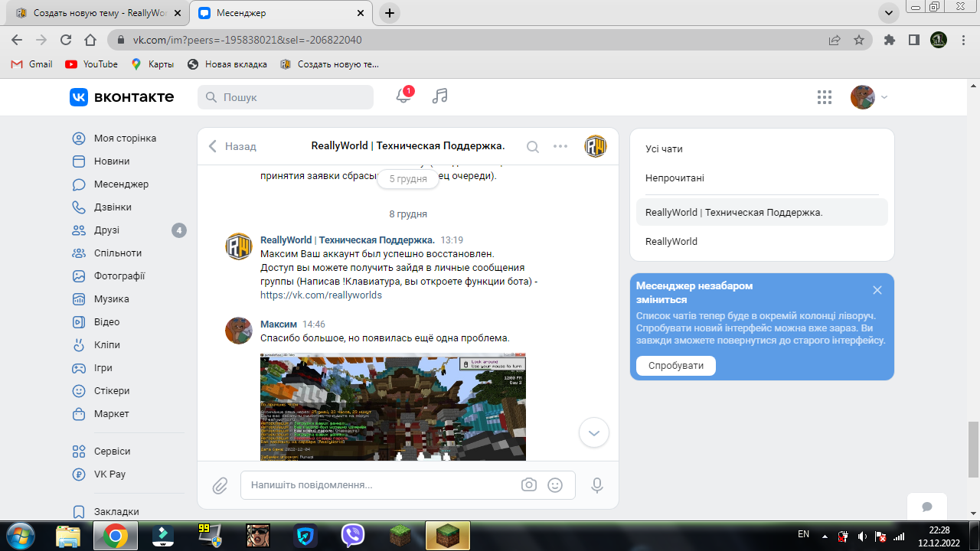The height and width of the screenshot is (551, 980).
Task: Open Сервіси in the sidebar
Action: (112, 452)
